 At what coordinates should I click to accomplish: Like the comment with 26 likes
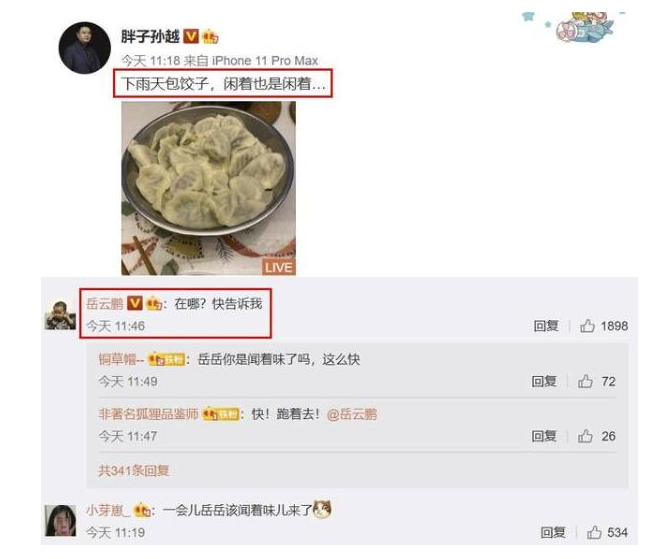[x=585, y=436]
